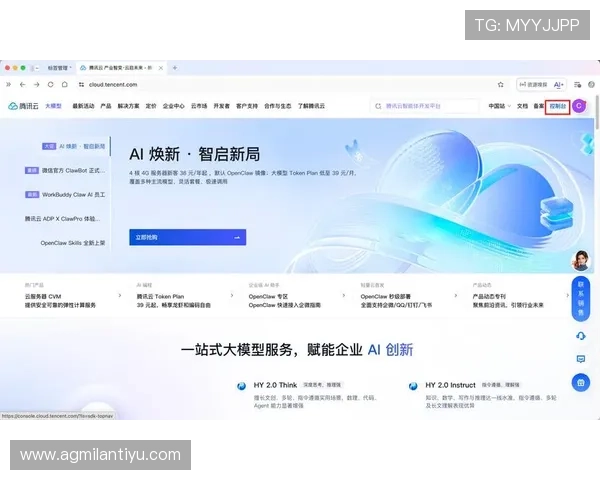Open the customer service headset icon
This screenshot has width=600, height=480.
click(x=580, y=336)
